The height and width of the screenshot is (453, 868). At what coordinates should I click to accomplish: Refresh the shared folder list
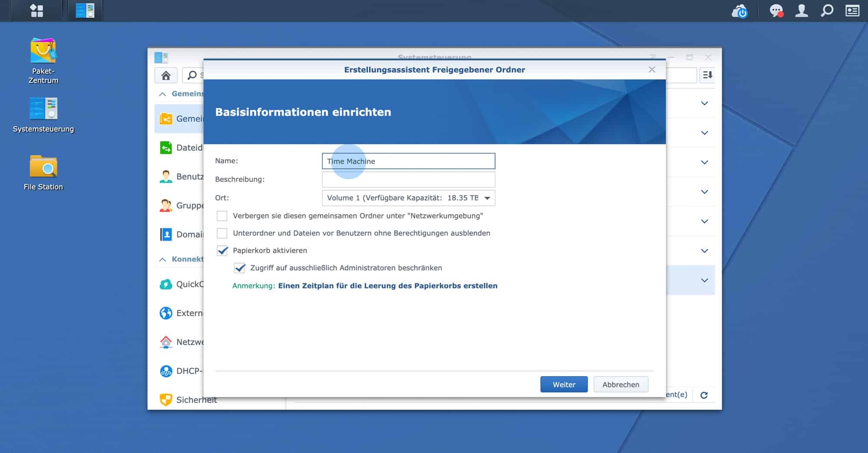704,395
